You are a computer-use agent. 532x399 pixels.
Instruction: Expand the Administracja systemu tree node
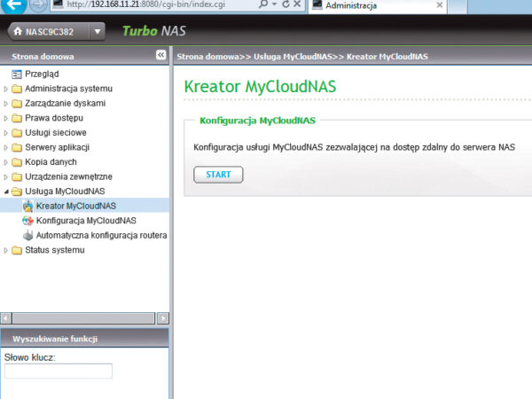[x=6, y=89]
